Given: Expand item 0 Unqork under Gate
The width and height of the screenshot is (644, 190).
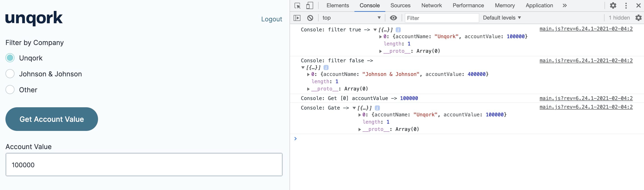Looking at the screenshot, I should point(359,115).
